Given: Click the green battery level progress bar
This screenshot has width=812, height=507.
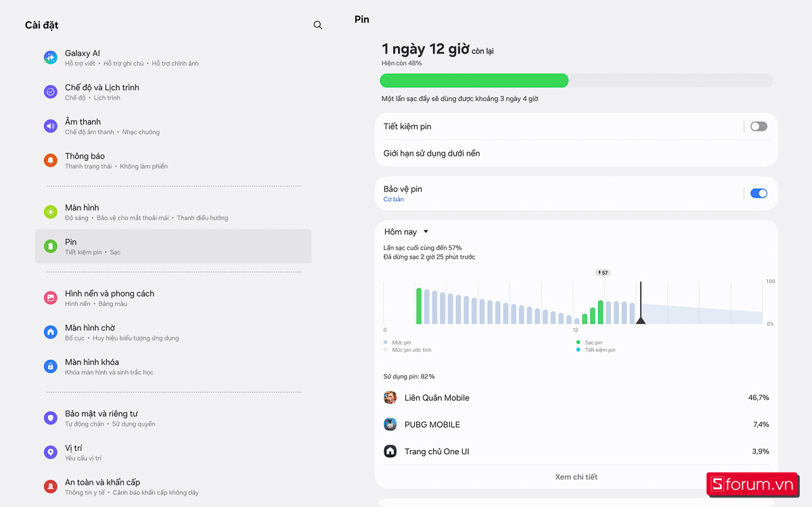Looking at the screenshot, I should [474, 81].
